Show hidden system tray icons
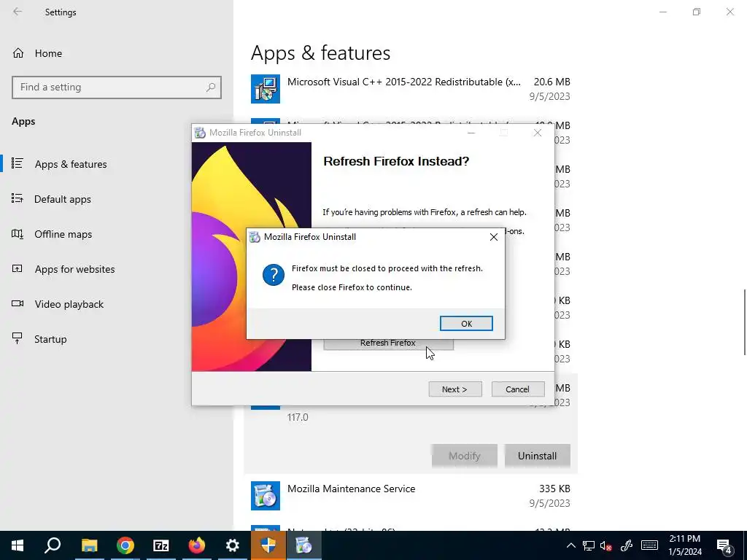 pos(570,545)
